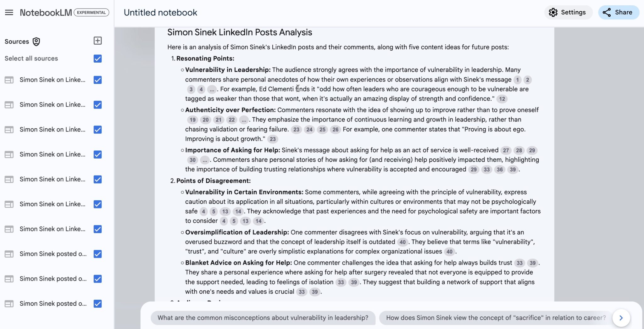Viewport: 644px width, 329px height.
Task: Click the document icon on the first Simon Sinek source
Action: pyautogui.click(x=8, y=80)
